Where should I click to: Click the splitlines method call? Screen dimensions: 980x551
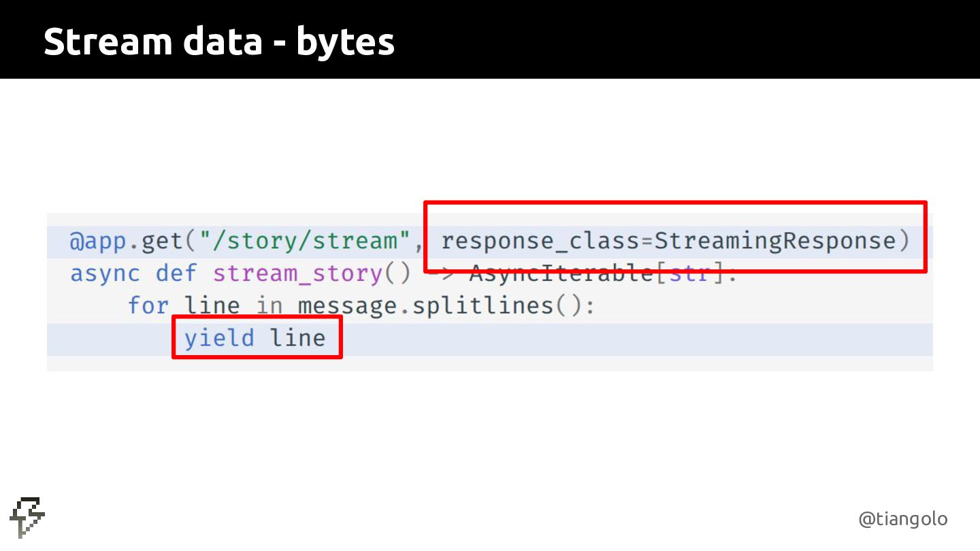tap(483, 305)
